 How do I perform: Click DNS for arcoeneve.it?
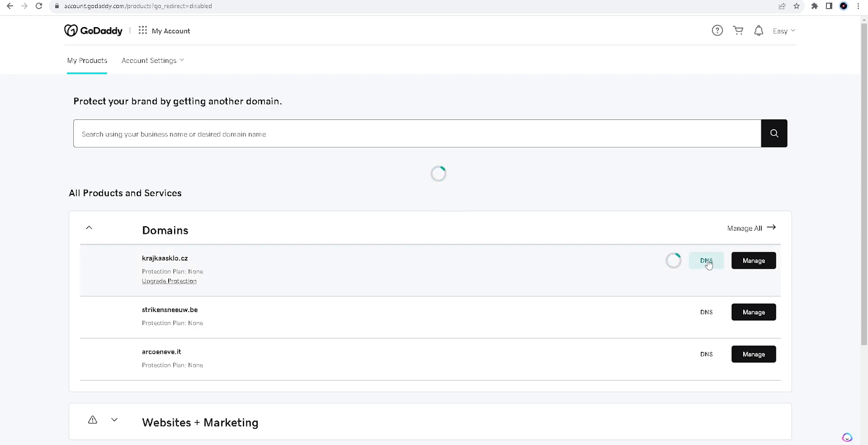click(706, 354)
